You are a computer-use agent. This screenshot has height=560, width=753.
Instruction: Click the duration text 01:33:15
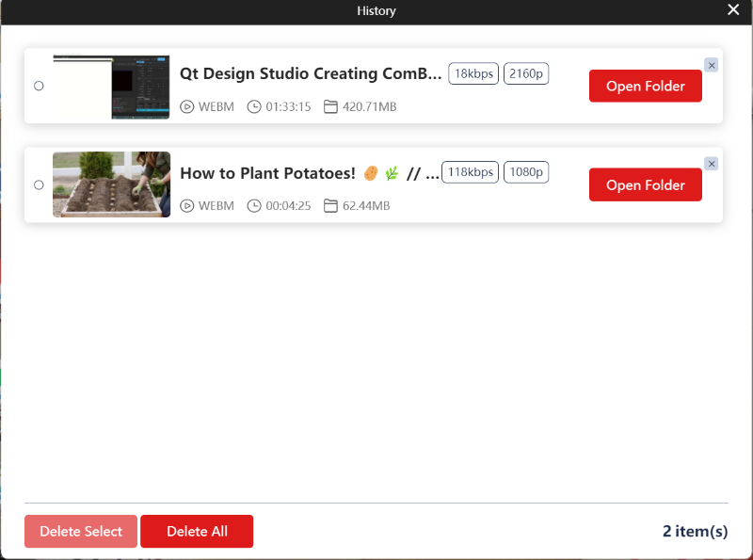(x=288, y=106)
